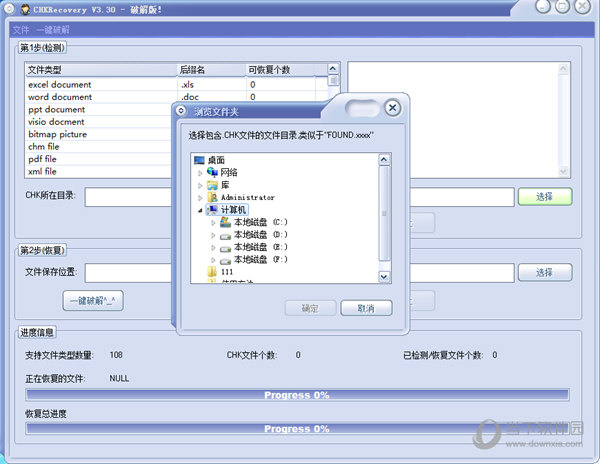
Task: Open the 一键破解 menu
Action: pyautogui.click(x=53, y=30)
